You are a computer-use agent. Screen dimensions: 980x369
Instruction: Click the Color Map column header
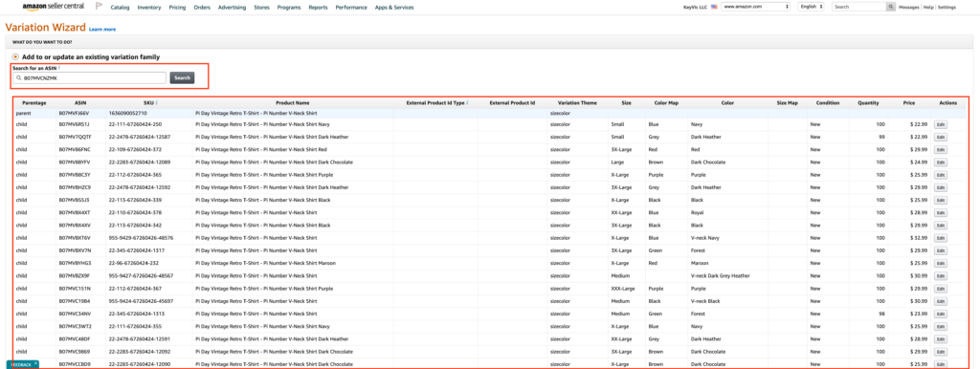pyautogui.click(x=666, y=102)
